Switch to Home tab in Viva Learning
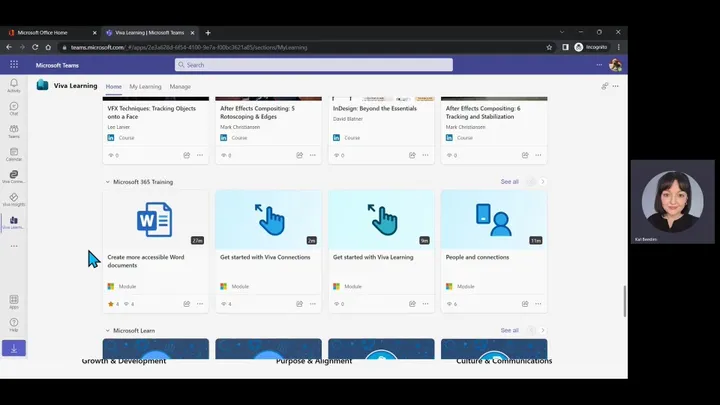Image resolution: width=720 pixels, height=405 pixels. 113,86
